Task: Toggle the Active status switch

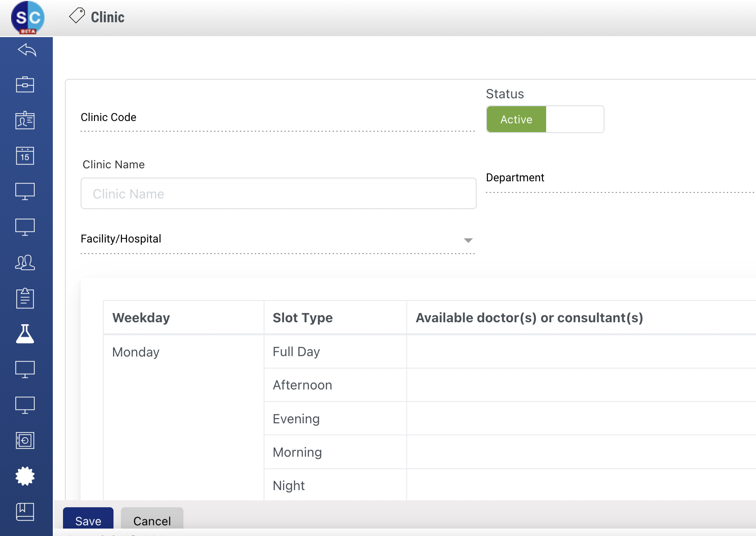Action: tap(545, 119)
